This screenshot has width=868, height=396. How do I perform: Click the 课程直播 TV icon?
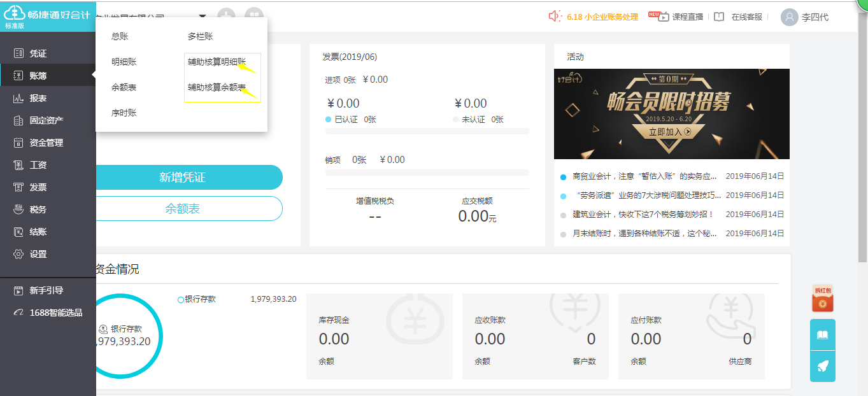point(664,17)
